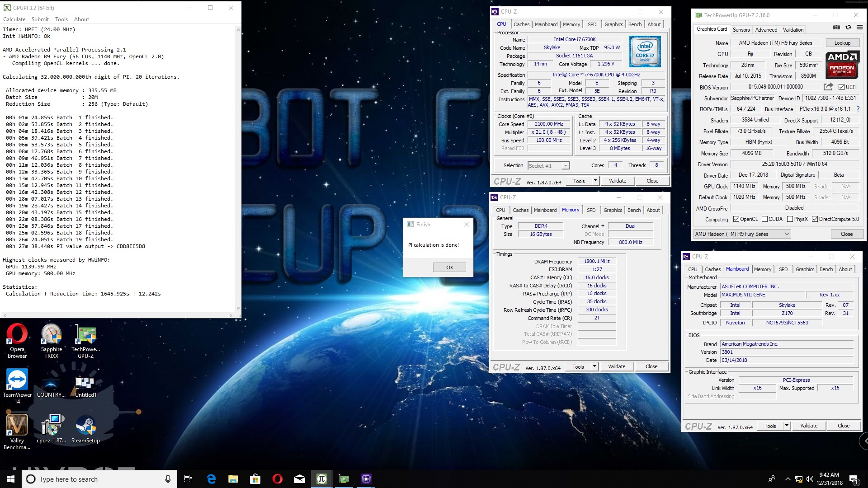Click the GPUPI horizontal scrollbar
The image size is (868, 488).
[x=118, y=315]
